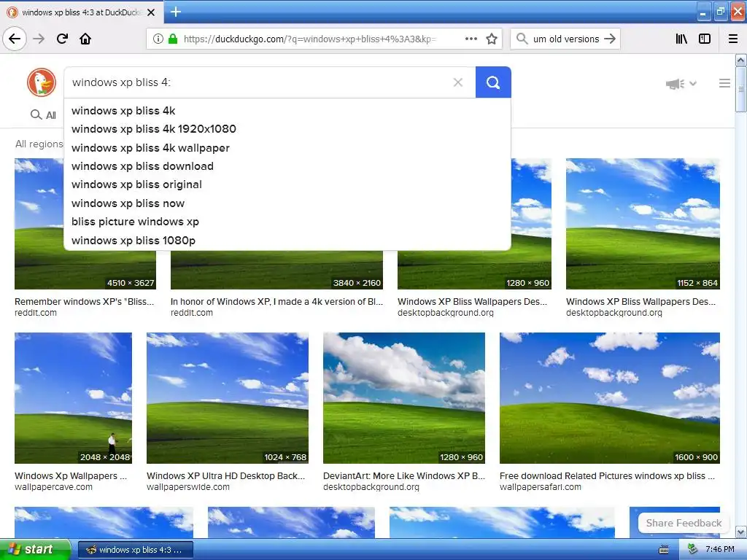The width and height of the screenshot is (747, 560).
Task: Run search with blue magnifier button
Action: pyautogui.click(x=493, y=82)
